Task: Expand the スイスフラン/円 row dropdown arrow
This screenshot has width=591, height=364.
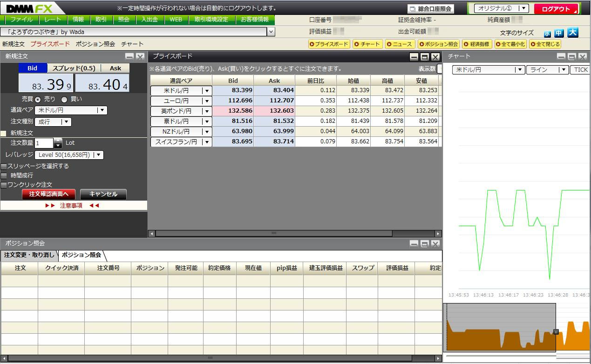Action: tap(207, 142)
